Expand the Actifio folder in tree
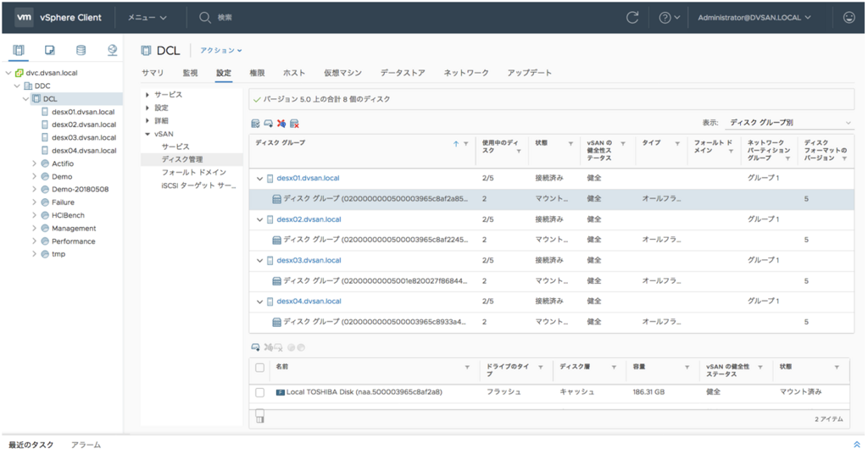Image resolution: width=868 pixels, height=454 pixels. coord(34,163)
